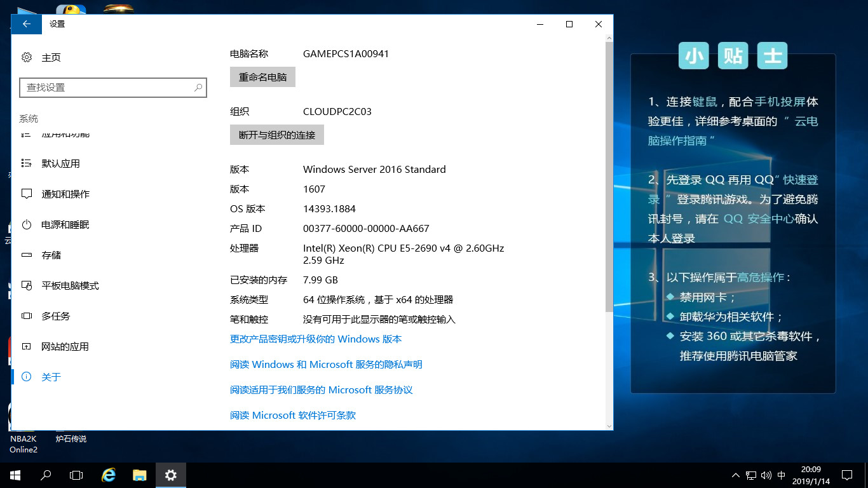Open the Windows 和 Microsoft 服务的隐私声明 link
868x488 pixels.
click(x=326, y=365)
